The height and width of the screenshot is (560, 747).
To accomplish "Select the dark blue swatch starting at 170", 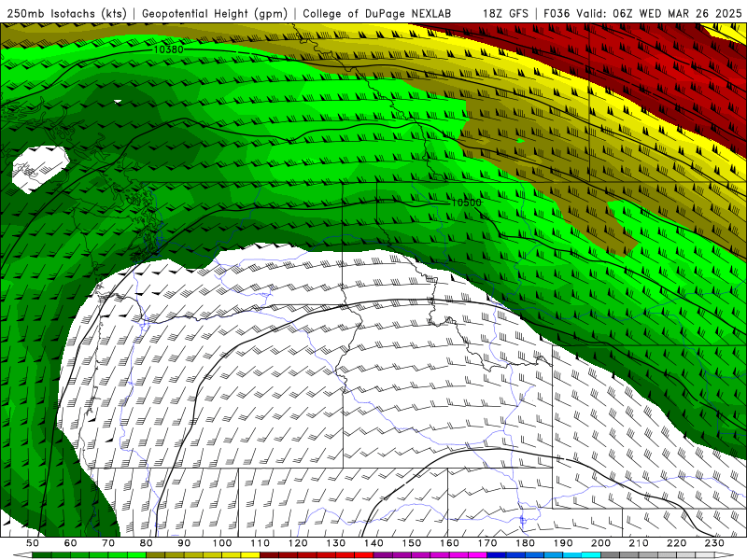I will click(497, 555).
